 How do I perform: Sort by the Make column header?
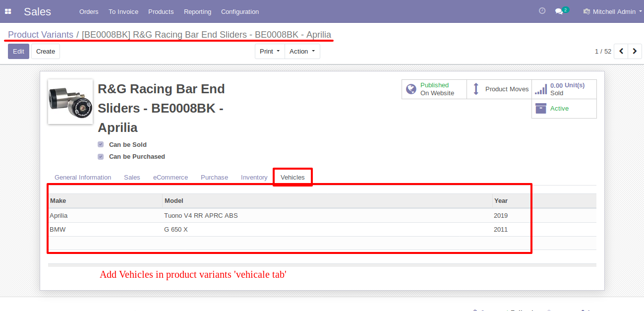(x=105, y=200)
